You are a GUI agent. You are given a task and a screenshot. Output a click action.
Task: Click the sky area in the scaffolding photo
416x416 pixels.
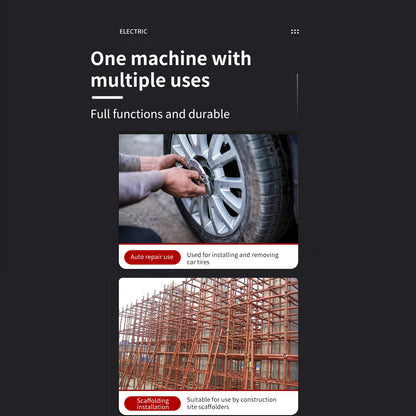pos(140,290)
